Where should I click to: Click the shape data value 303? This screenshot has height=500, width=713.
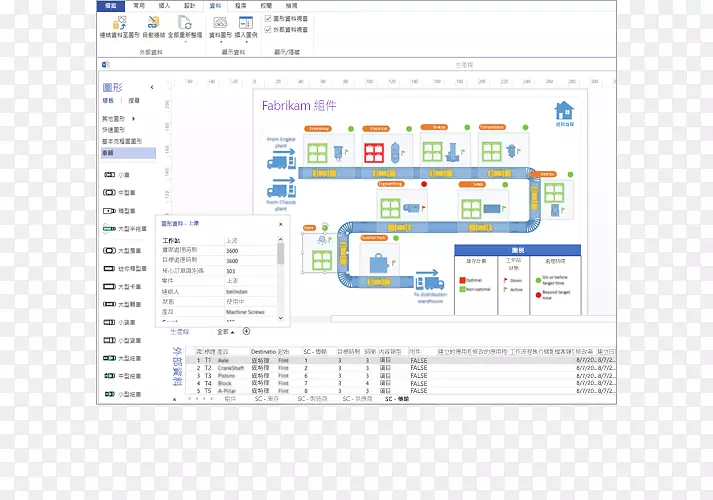tap(231, 271)
